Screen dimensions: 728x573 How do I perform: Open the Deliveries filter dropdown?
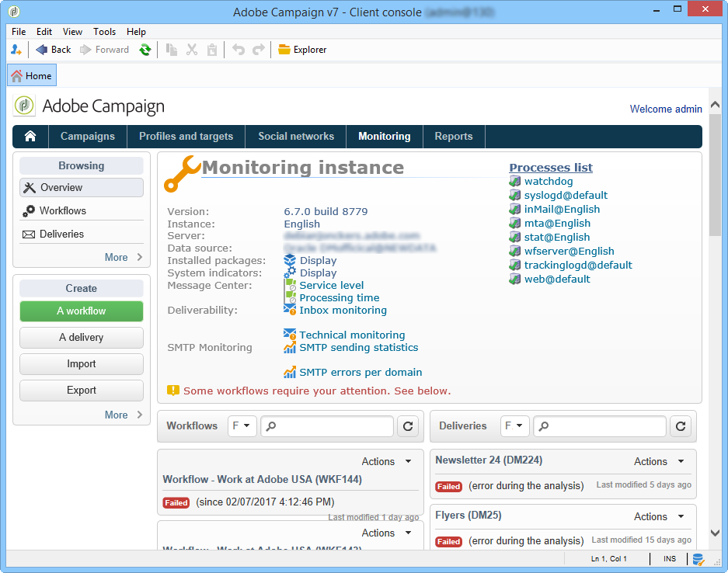(514, 426)
